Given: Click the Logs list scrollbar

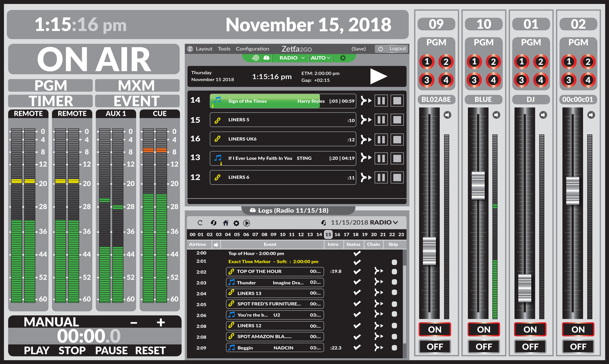Looking at the screenshot, I should (405, 304).
